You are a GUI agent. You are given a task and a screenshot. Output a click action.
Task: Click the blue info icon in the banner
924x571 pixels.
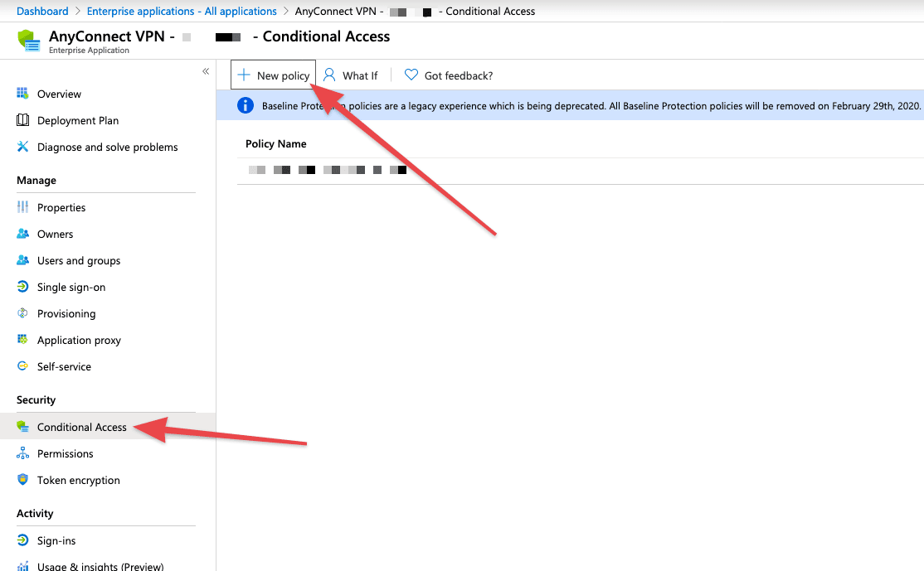pyautogui.click(x=246, y=105)
